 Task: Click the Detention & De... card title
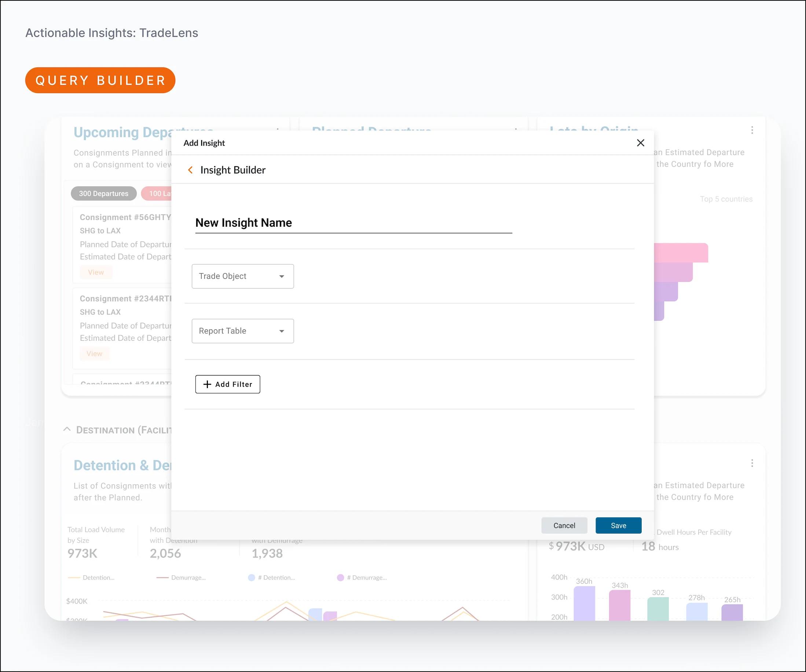click(x=122, y=465)
